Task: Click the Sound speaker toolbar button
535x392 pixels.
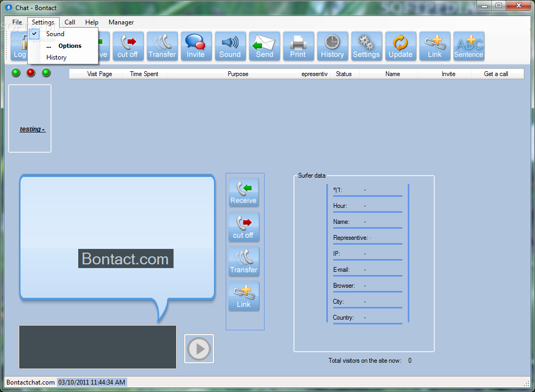Action: pos(231,46)
